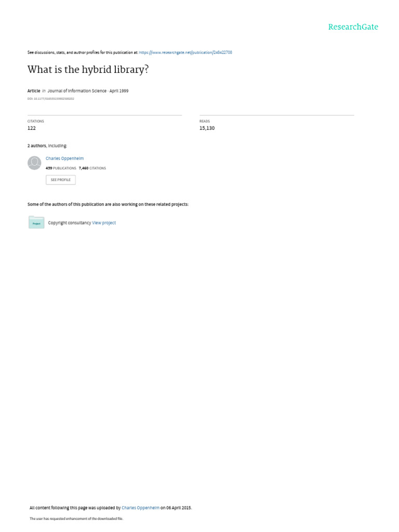
Task: Click the Copyright consultancy project name
Action: (70, 223)
